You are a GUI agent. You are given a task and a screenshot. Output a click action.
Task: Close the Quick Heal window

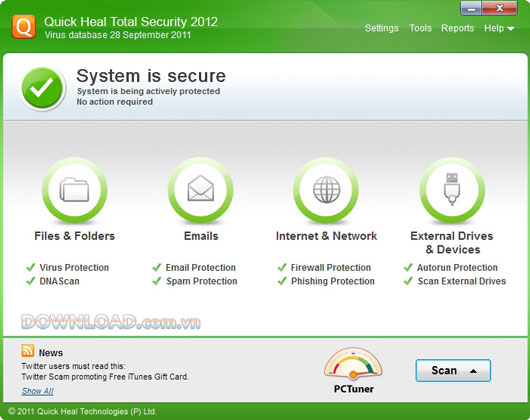coord(500,8)
